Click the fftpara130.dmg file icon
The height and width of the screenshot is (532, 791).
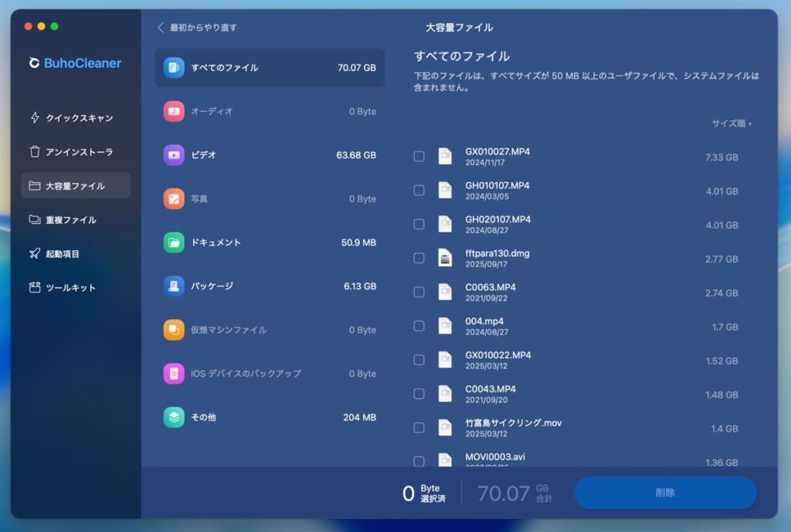[445, 258]
